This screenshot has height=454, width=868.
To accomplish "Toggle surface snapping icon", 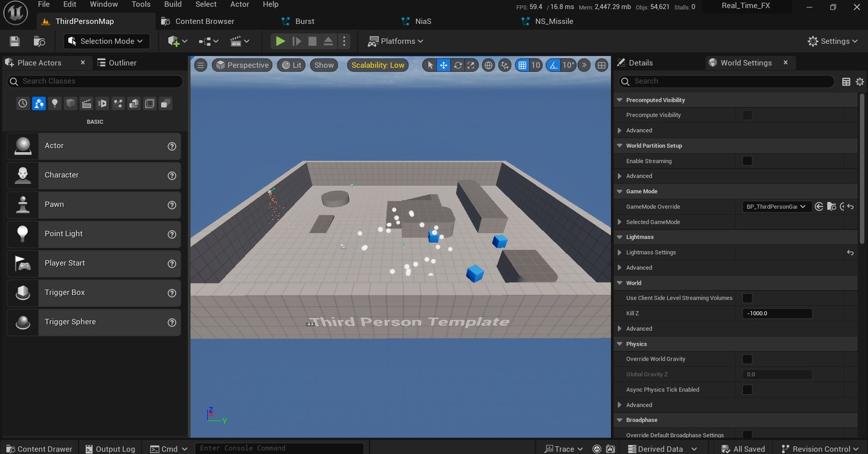I will pyautogui.click(x=505, y=65).
